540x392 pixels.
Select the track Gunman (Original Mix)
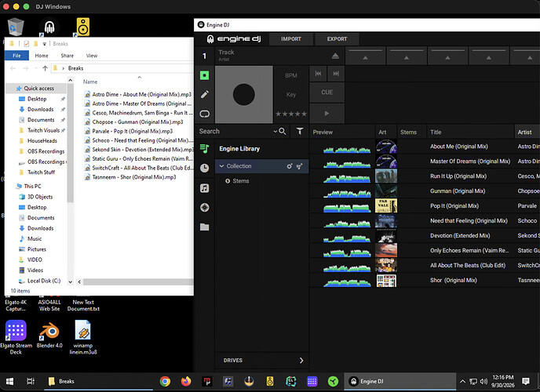[x=458, y=191]
